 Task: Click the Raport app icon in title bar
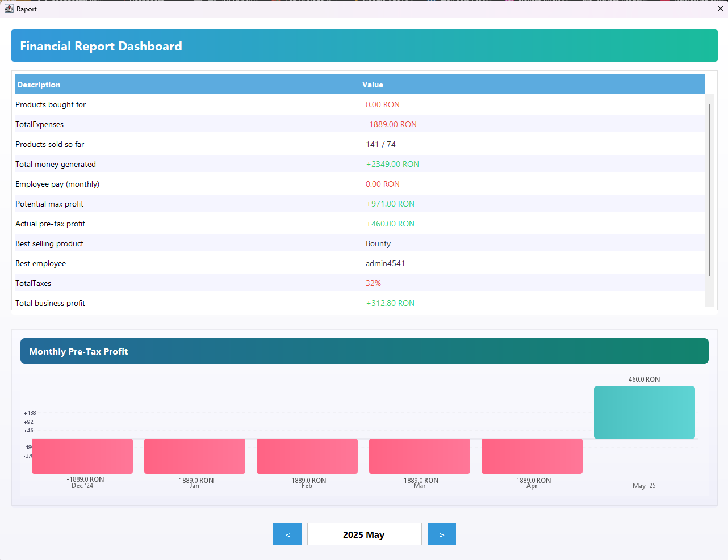(x=9, y=9)
